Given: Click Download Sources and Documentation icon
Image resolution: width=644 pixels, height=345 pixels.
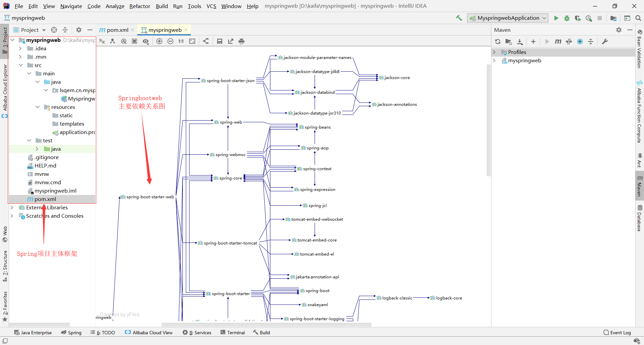Looking at the screenshot, I should [520, 42].
